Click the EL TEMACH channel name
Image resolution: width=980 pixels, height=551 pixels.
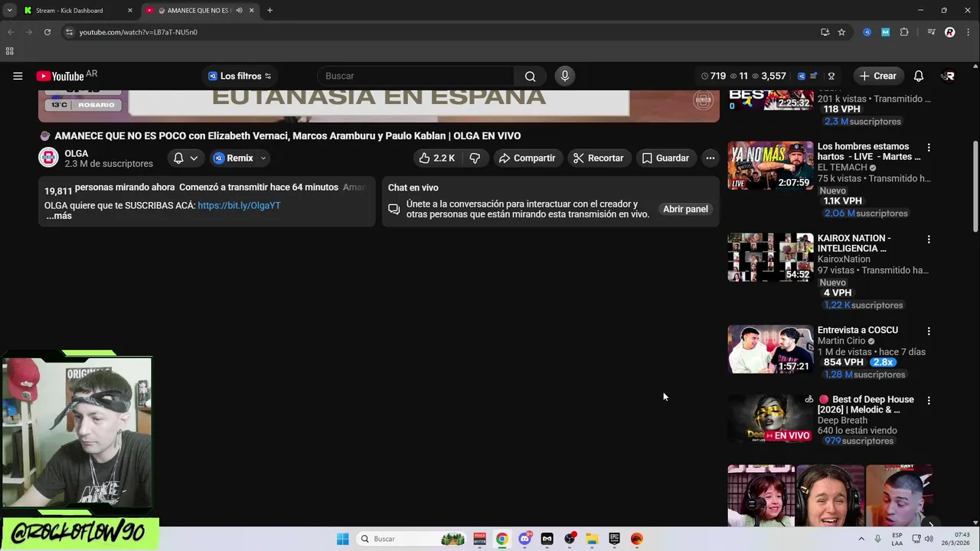(x=842, y=168)
